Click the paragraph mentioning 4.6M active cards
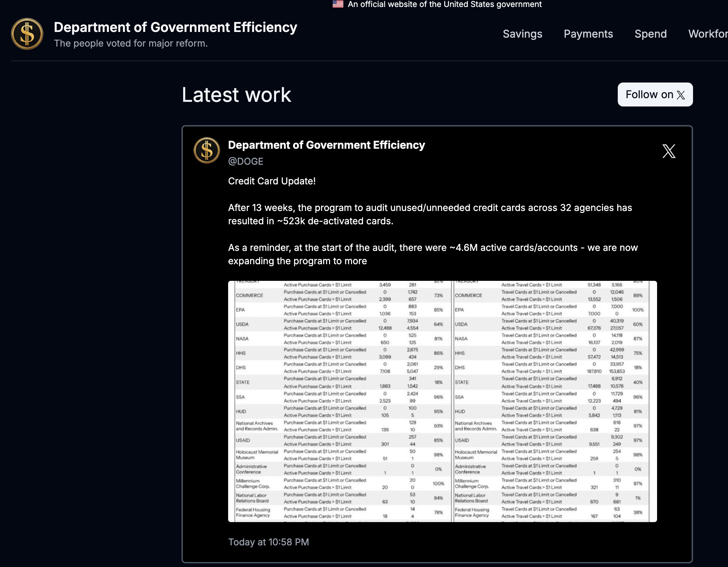 click(432, 254)
